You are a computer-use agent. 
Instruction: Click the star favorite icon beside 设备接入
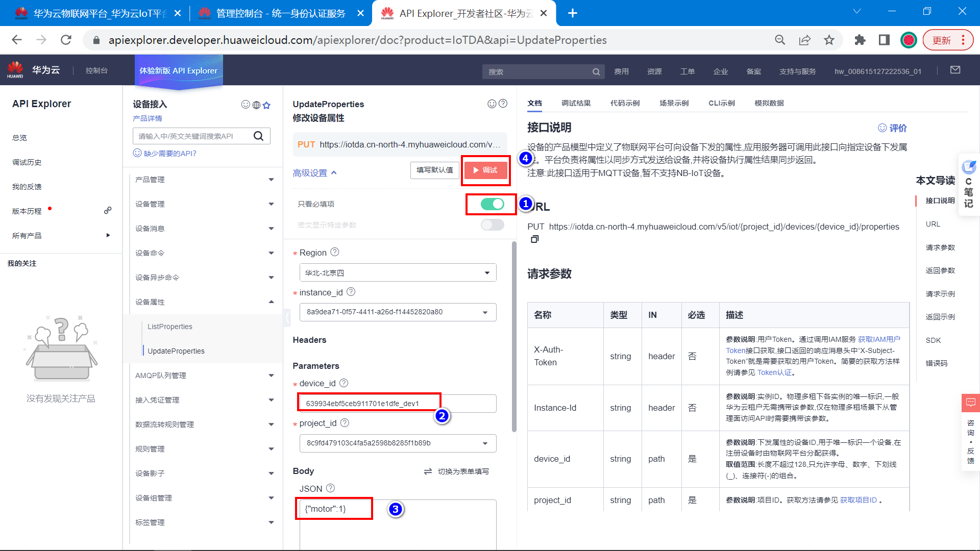pos(266,105)
